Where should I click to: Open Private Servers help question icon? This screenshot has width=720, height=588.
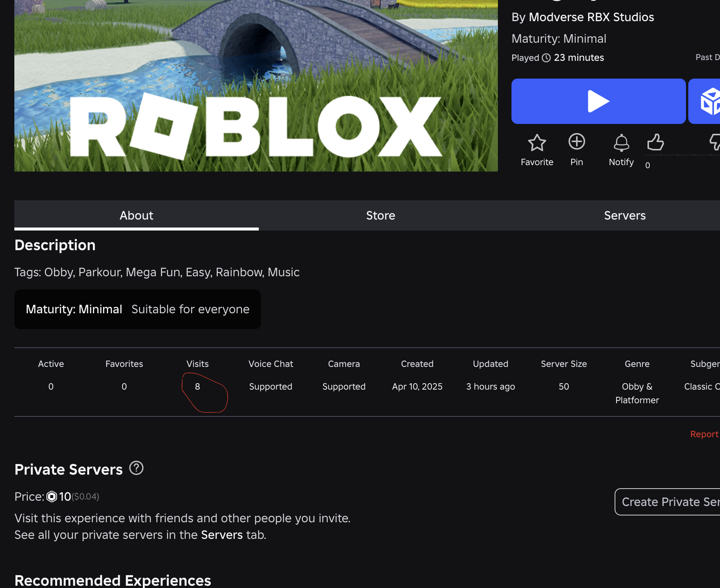pos(136,468)
